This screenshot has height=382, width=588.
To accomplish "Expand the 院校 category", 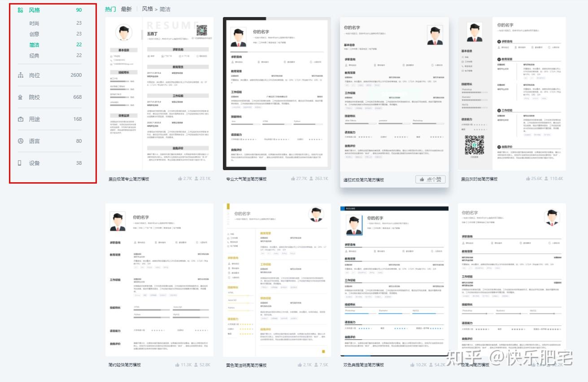I will 50,97.
